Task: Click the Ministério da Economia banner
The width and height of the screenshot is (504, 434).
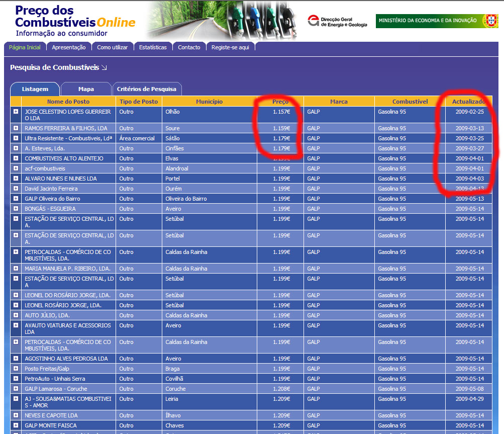Action: [x=437, y=21]
